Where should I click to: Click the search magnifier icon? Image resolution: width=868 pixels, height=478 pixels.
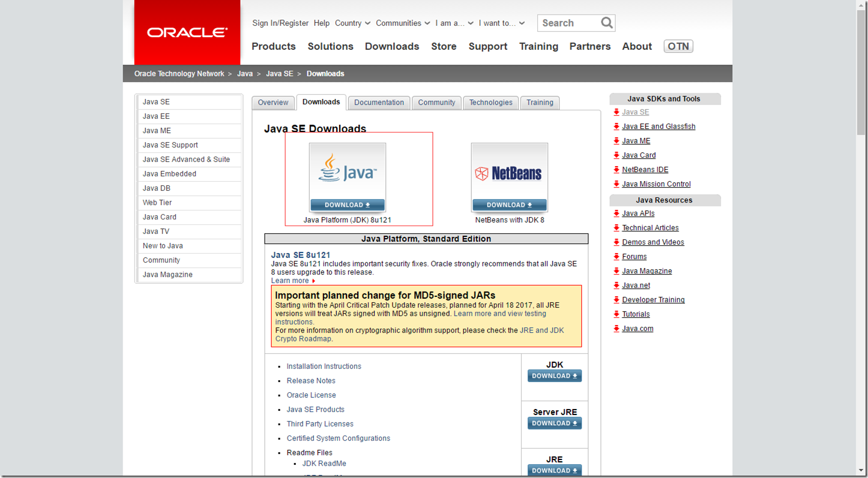click(607, 23)
